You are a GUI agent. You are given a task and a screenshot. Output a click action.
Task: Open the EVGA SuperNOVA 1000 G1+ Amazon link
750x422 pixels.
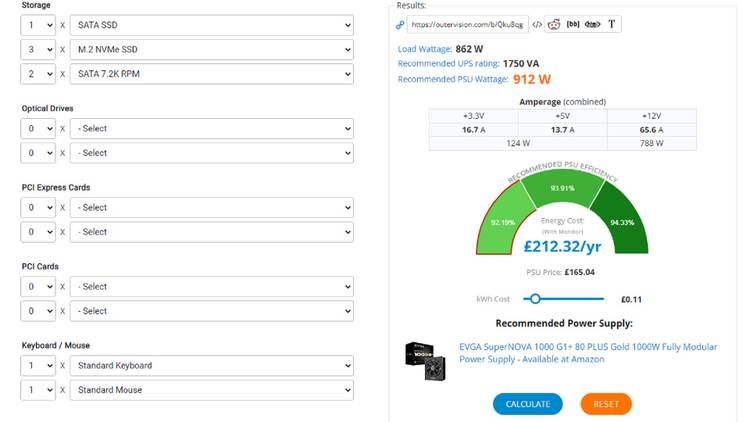pos(588,353)
